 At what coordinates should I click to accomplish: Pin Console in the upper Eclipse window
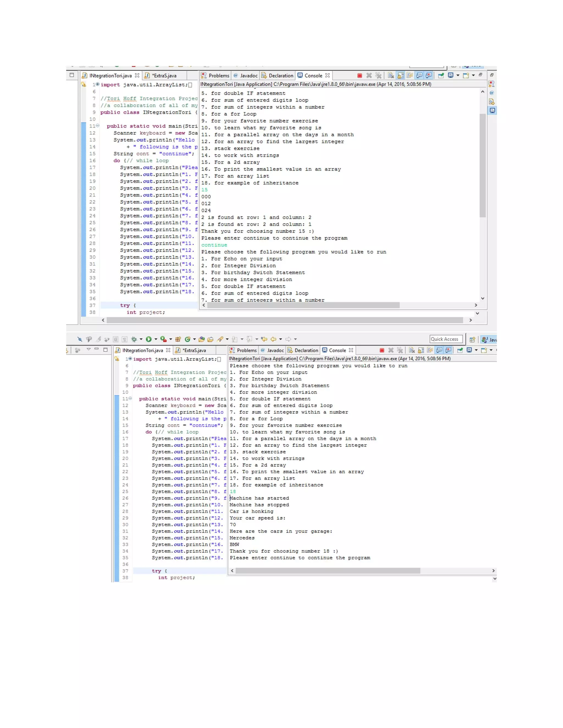click(441, 76)
